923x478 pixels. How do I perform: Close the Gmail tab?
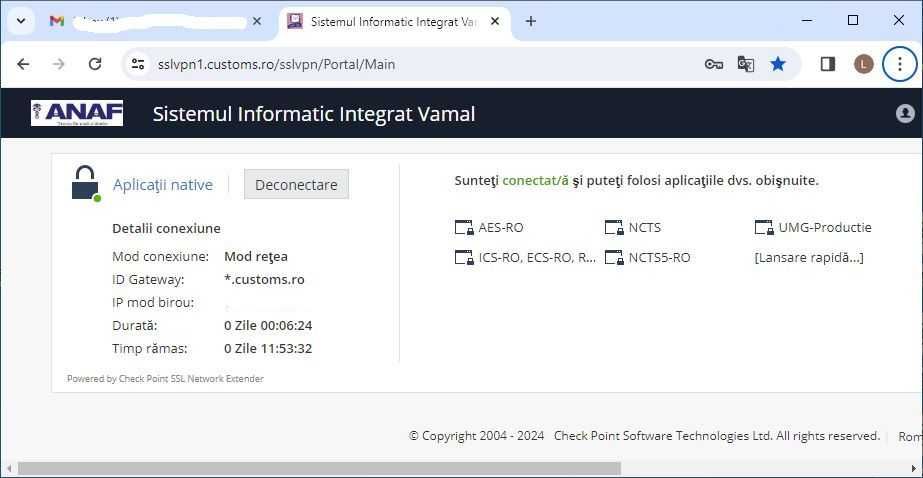tap(257, 21)
